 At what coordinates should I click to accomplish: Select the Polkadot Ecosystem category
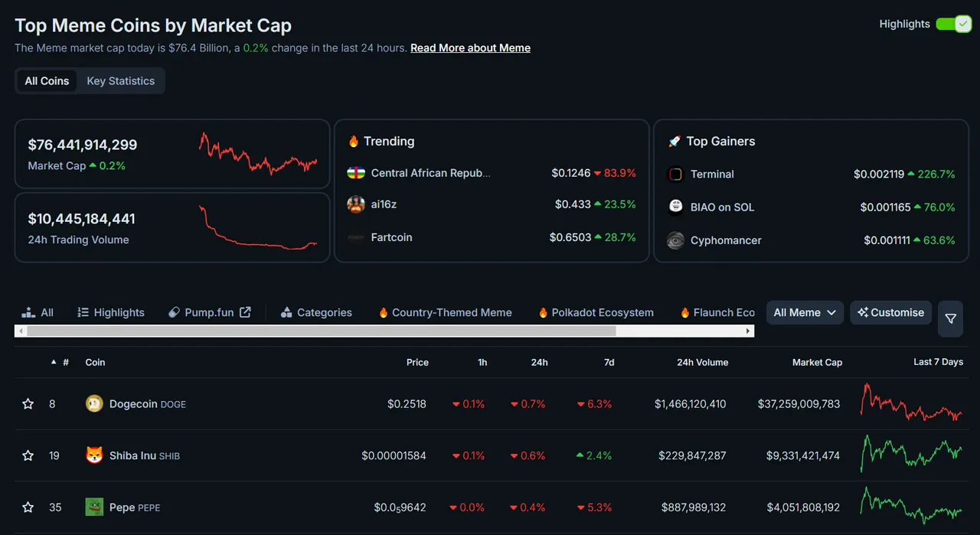tap(596, 312)
